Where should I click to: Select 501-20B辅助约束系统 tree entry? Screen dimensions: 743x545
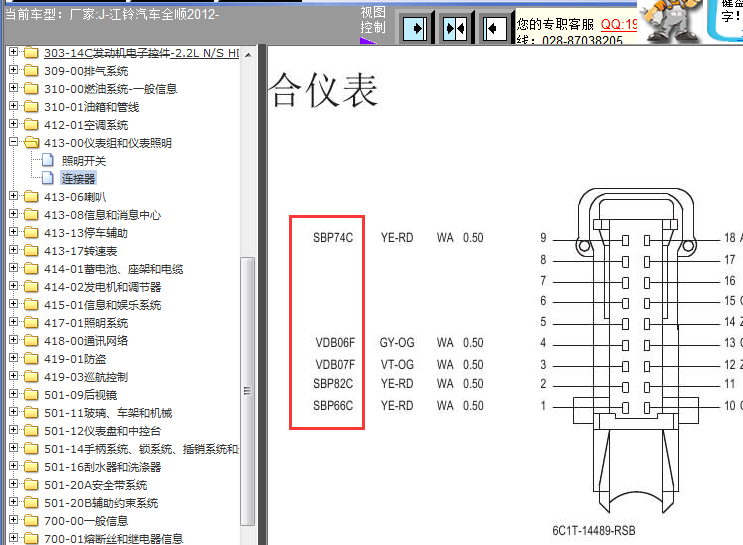click(101, 503)
